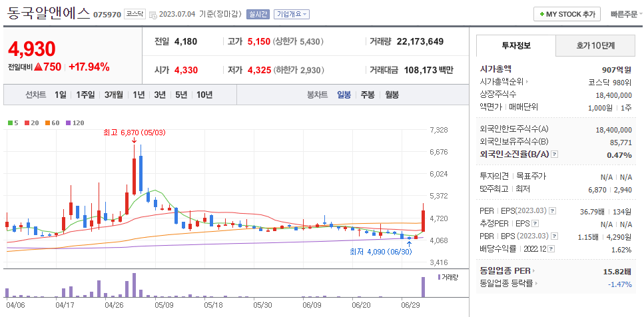Click the 동일업종 등락률 link
The width and height of the screenshot is (644, 317).
[506, 284]
